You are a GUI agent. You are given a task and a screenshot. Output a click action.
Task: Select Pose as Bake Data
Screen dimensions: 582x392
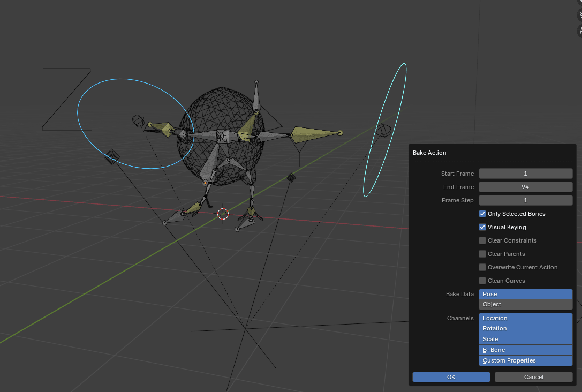(525, 294)
